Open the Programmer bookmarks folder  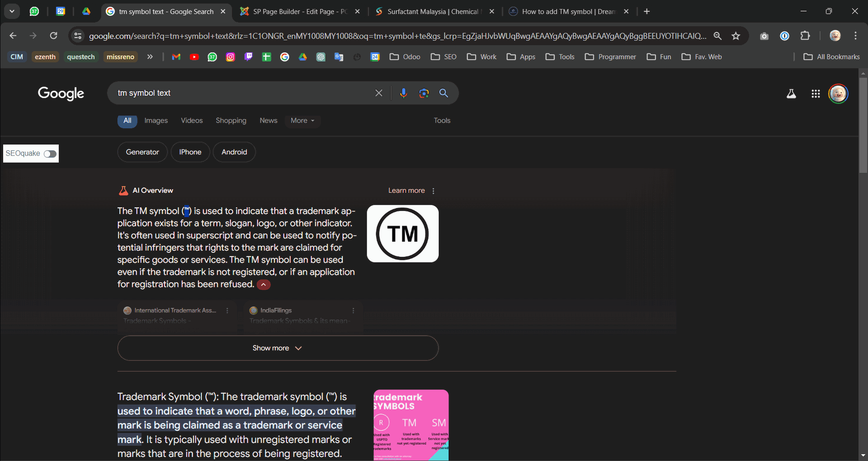click(x=610, y=56)
